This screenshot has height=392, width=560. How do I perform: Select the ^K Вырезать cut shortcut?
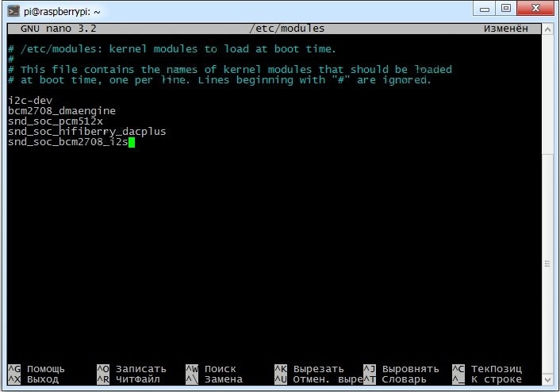(309, 369)
